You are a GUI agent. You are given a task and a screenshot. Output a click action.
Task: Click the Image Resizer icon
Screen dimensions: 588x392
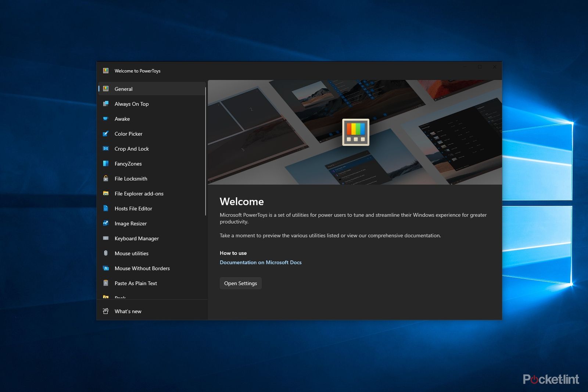(x=106, y=223)
